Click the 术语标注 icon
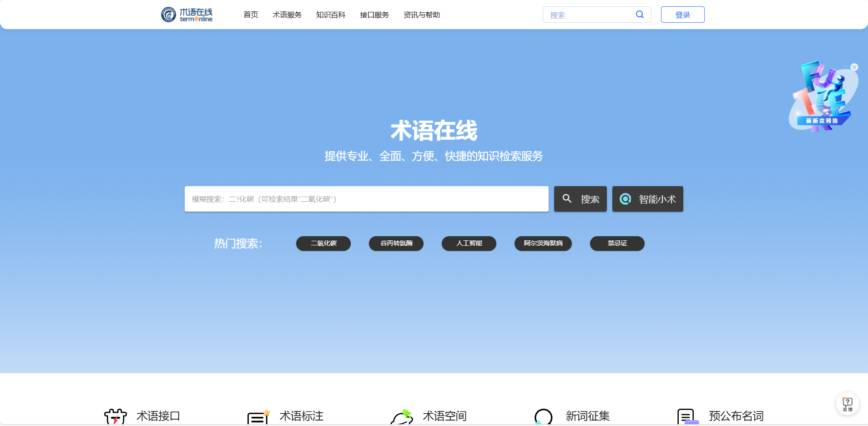 pos(258,416)
